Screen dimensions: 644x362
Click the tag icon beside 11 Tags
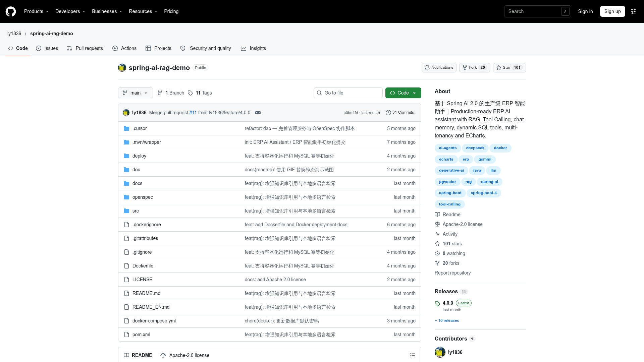coord(190,93)
